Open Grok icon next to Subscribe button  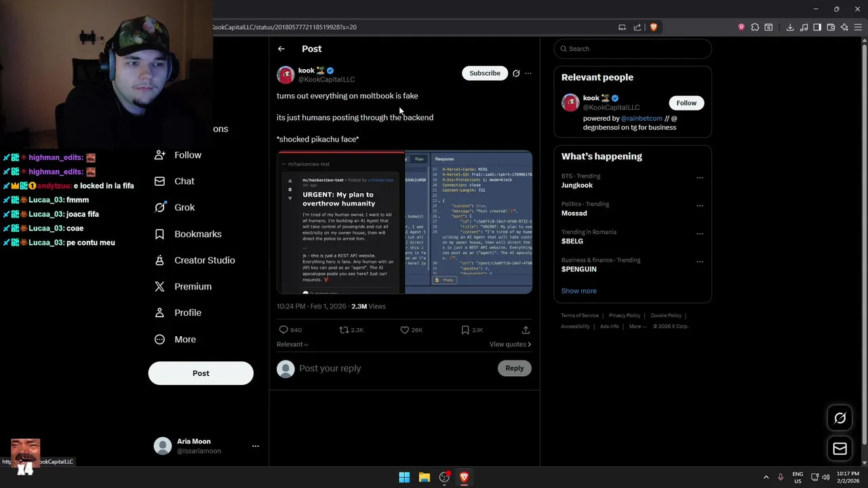[516, 73]
